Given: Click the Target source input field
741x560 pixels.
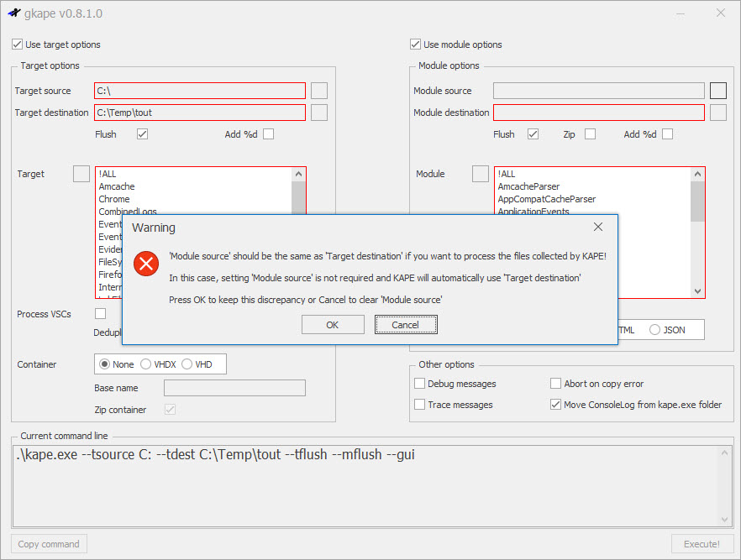Looking at the screenshot, I should coord(200,91).
